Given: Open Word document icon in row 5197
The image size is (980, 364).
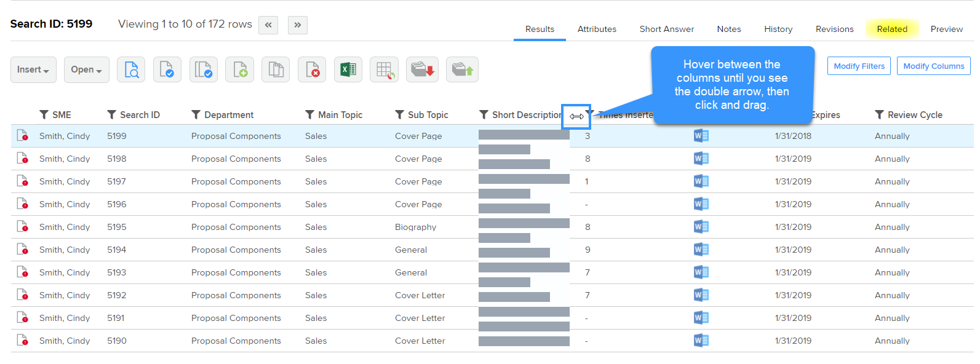Looking at the screenshot, I should click(701, 181).
